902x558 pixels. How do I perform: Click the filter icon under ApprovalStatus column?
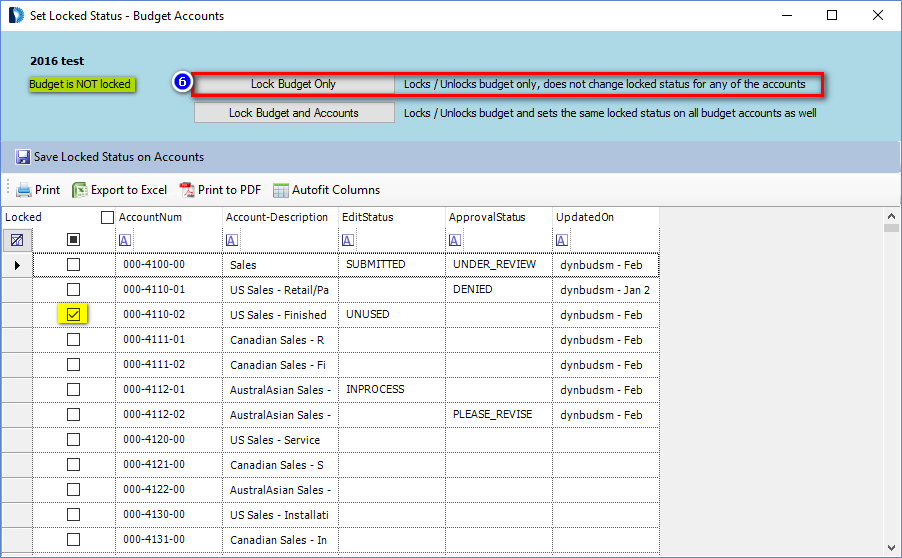(455, 240)
